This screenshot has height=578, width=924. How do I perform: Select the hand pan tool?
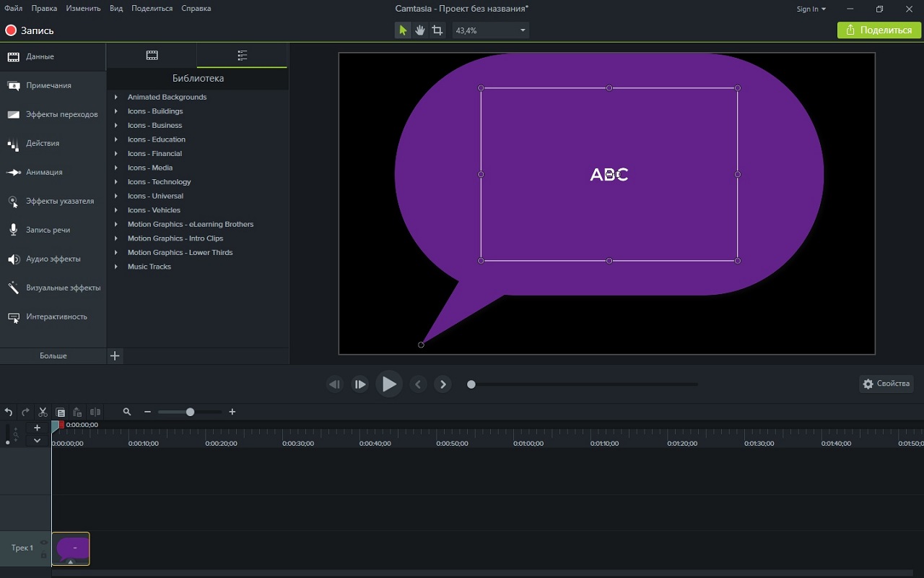420,30
